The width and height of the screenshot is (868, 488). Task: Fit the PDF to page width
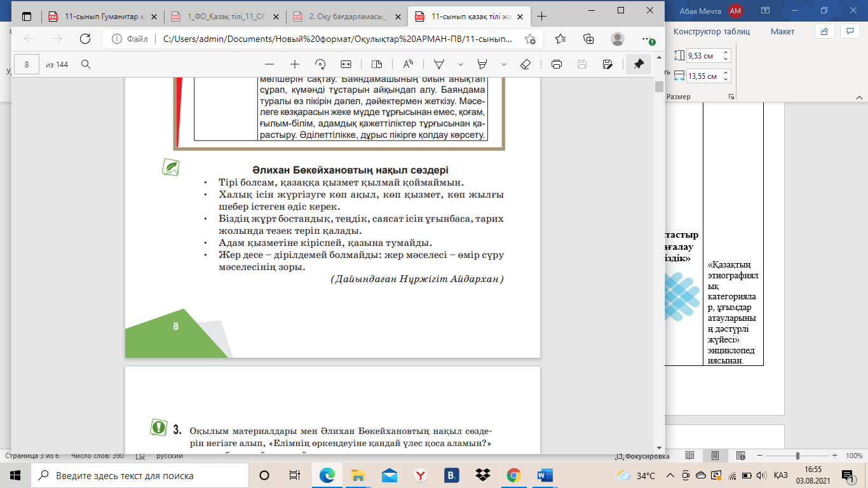coord(346,64)
